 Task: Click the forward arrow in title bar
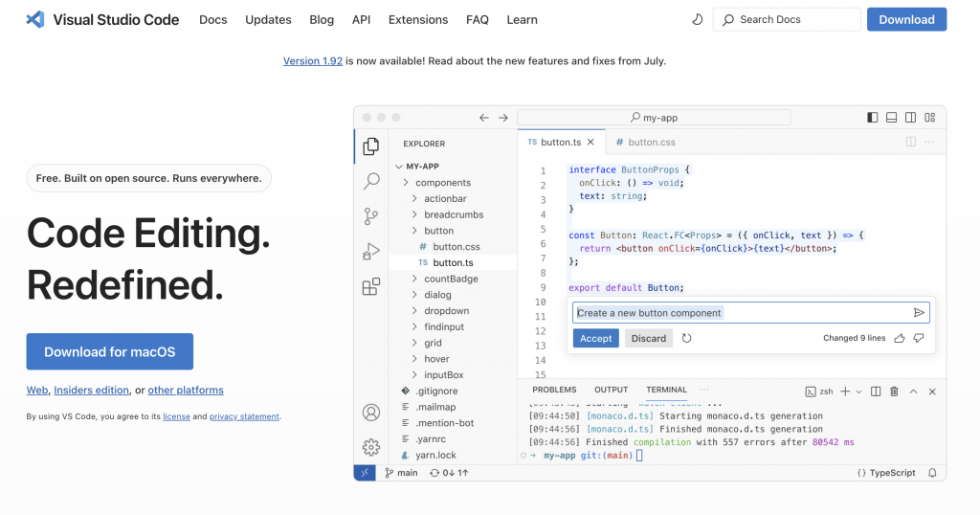(503, 118)
